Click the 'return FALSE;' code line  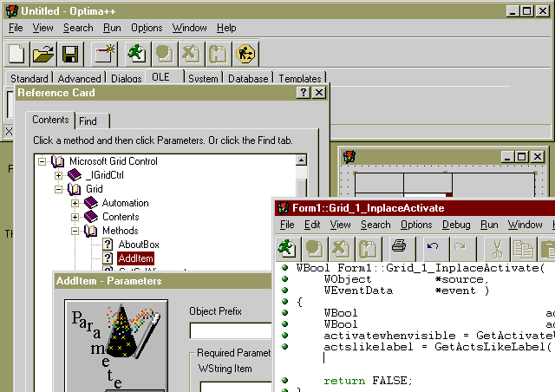[x=368, y=381]
